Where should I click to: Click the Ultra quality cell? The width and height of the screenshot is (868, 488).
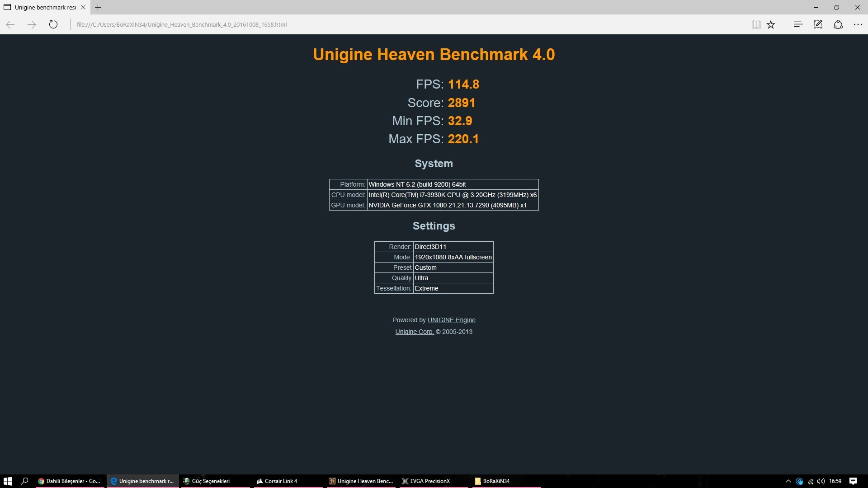(453, 278)
